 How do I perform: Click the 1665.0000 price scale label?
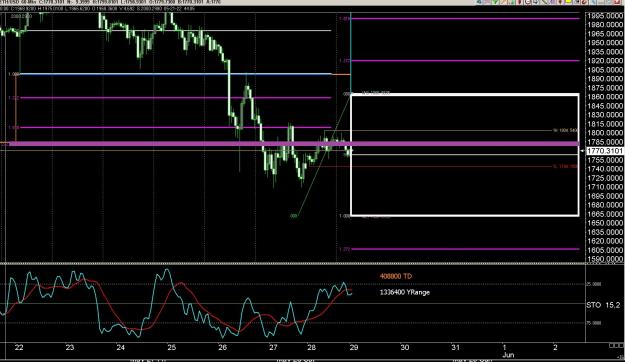coord(605,214)
